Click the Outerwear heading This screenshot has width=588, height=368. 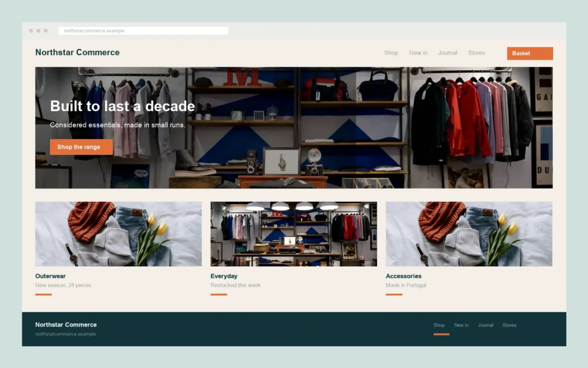click(x=51, y=276)
